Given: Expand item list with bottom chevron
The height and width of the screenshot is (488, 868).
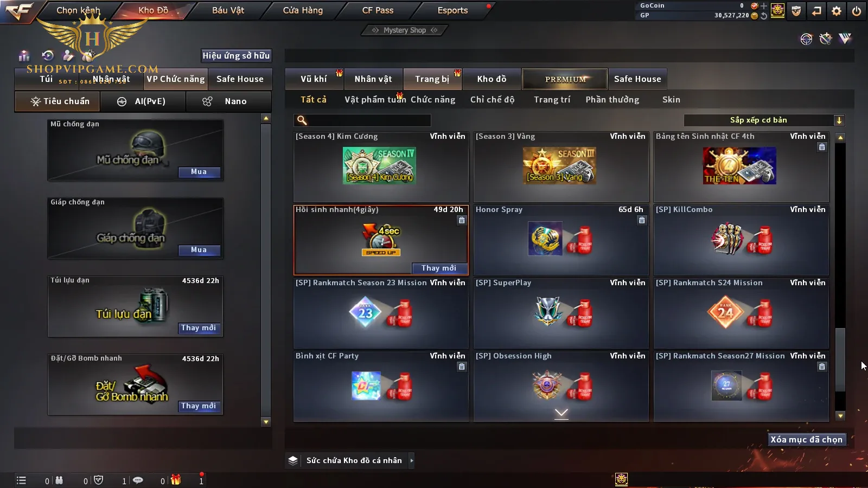Looking at the screenshot, I should 561,413.
